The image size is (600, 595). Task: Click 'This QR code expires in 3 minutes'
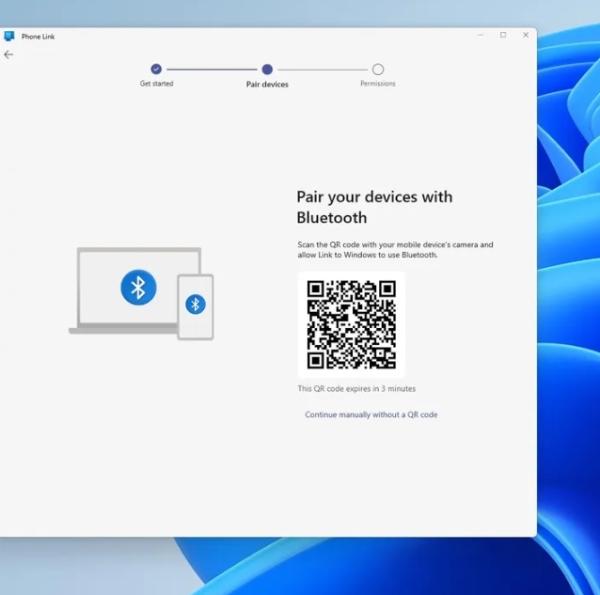point(357,388)
